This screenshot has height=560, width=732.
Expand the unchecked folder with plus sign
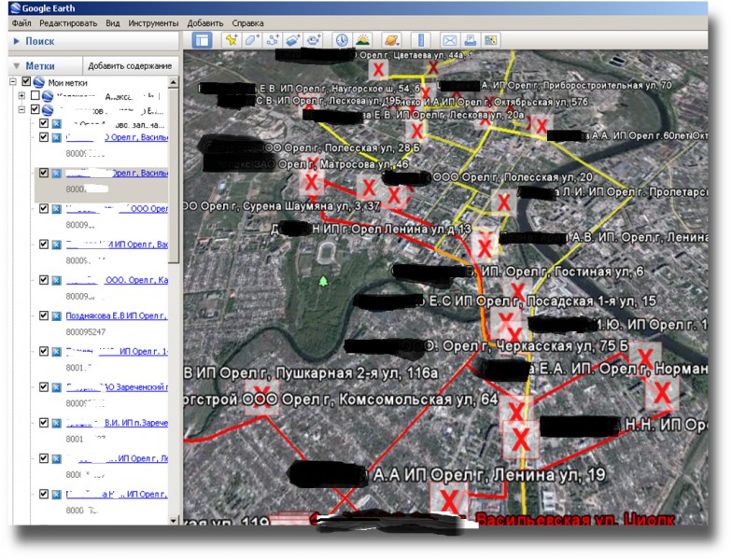click(21, 95)
